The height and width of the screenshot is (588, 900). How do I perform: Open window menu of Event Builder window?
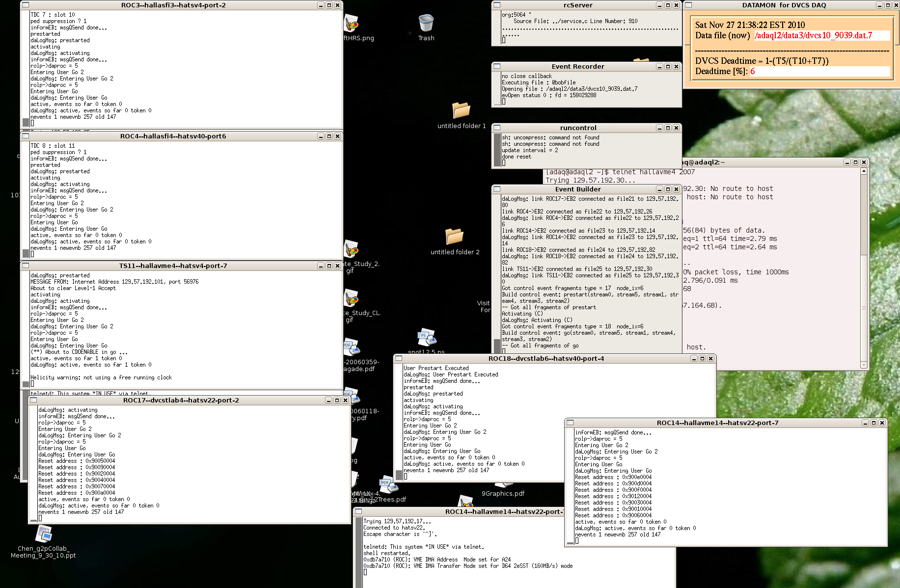497,189
